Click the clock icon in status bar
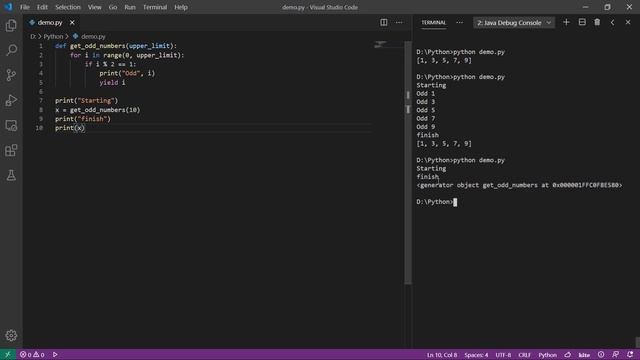640x360 pixels. (601, 355)
